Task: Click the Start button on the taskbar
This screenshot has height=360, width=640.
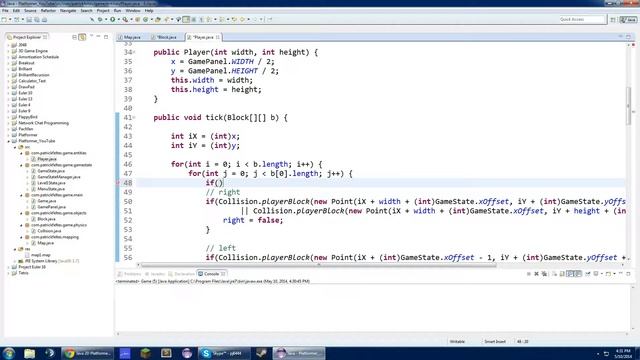Action: click(9, 353)
